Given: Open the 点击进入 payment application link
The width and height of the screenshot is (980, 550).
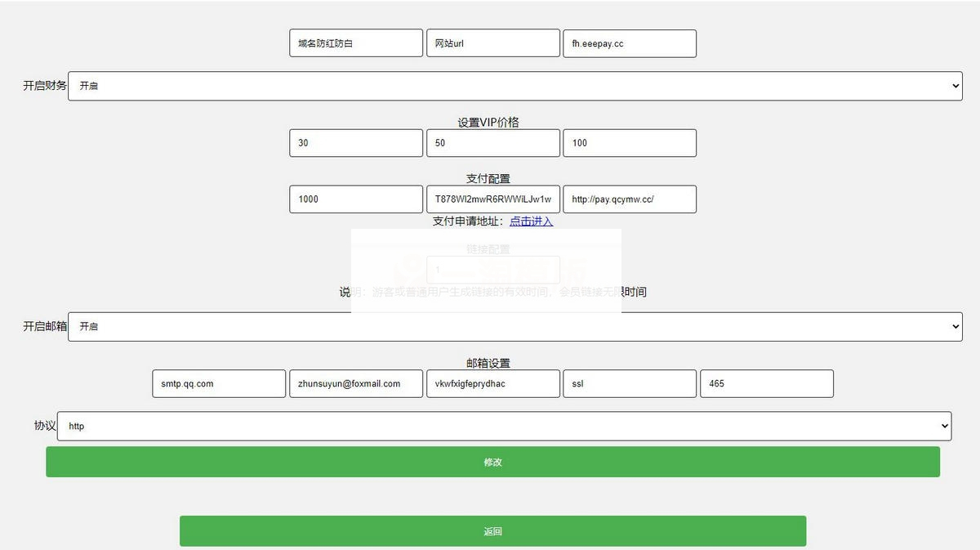Looking at the screenshot, I should [531, 221].
